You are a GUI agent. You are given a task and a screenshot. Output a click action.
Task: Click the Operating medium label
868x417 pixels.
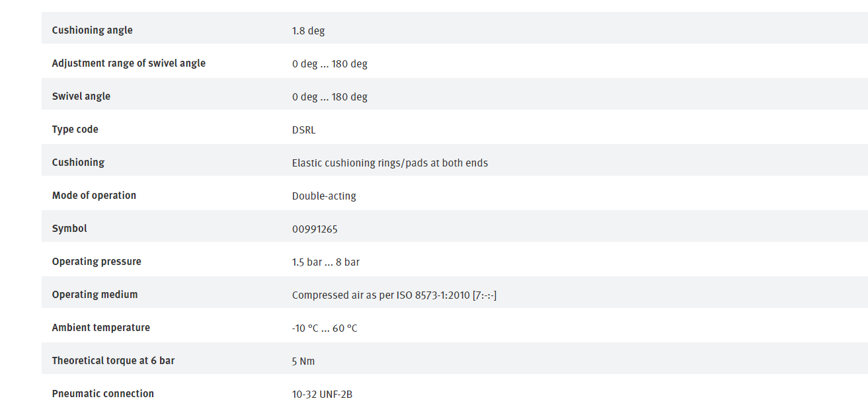coord(95,295)
